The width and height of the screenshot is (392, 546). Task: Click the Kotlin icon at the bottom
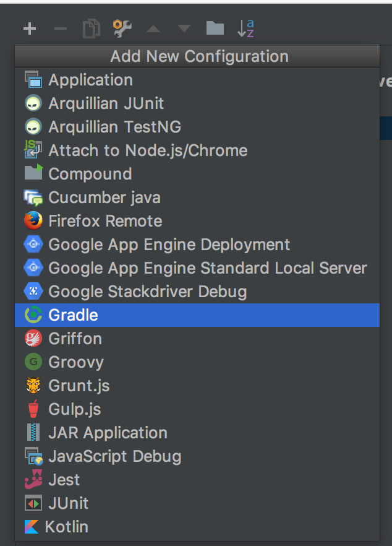33,527
